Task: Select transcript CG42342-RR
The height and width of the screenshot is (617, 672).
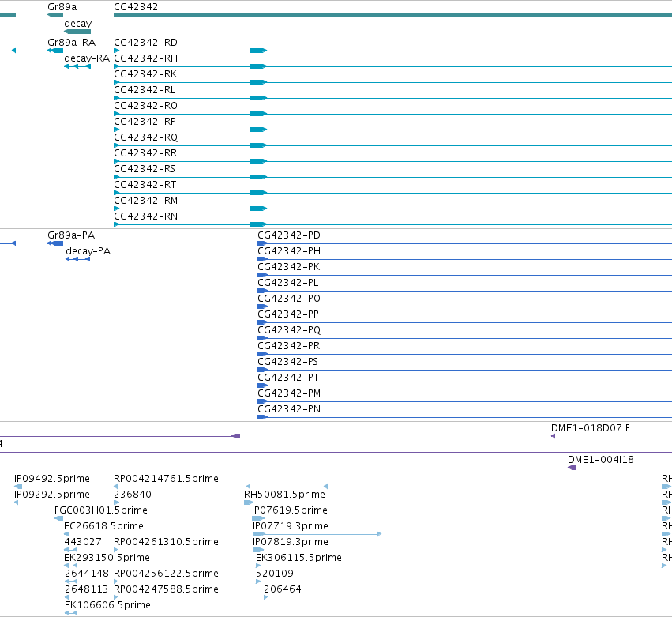Action: coord(146,153)
